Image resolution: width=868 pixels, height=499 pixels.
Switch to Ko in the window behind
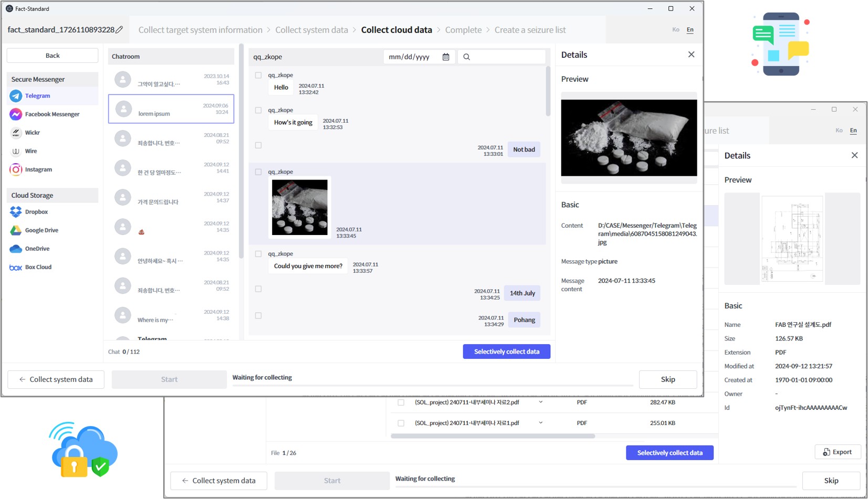pos(839,131)
